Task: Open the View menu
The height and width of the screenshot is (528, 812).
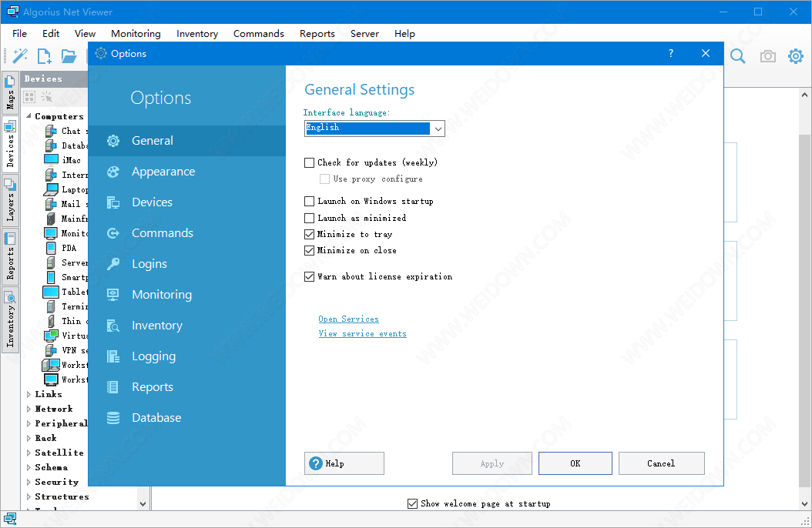Action: 85,34
